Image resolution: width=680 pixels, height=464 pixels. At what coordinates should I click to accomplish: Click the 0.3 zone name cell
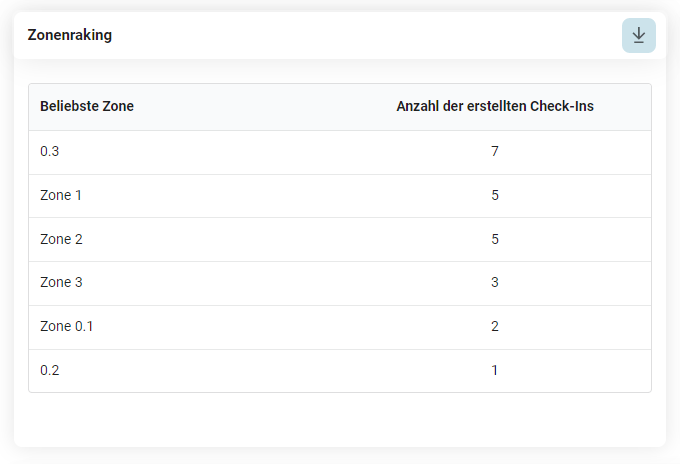49,151
